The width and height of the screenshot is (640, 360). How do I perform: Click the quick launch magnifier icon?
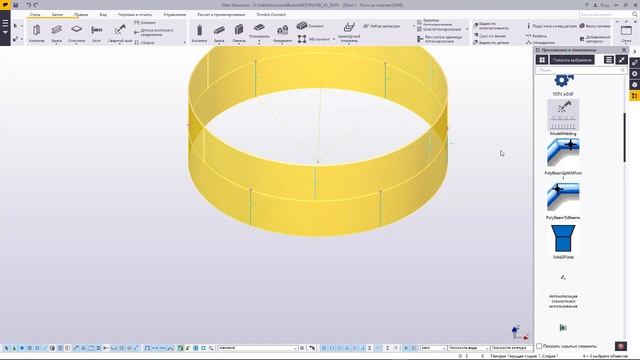point(635,14)
